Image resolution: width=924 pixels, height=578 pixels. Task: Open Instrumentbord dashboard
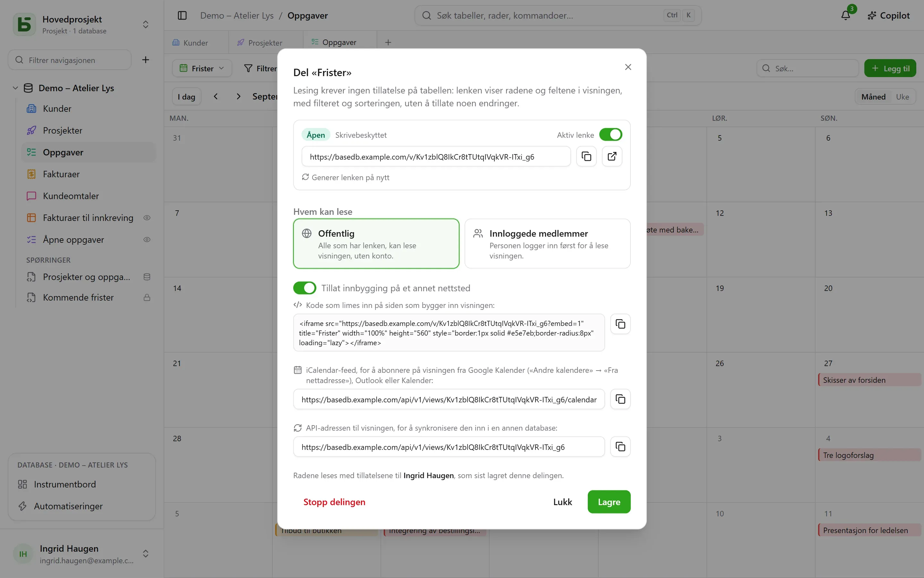pyautogui.click(x=82, y=484)
